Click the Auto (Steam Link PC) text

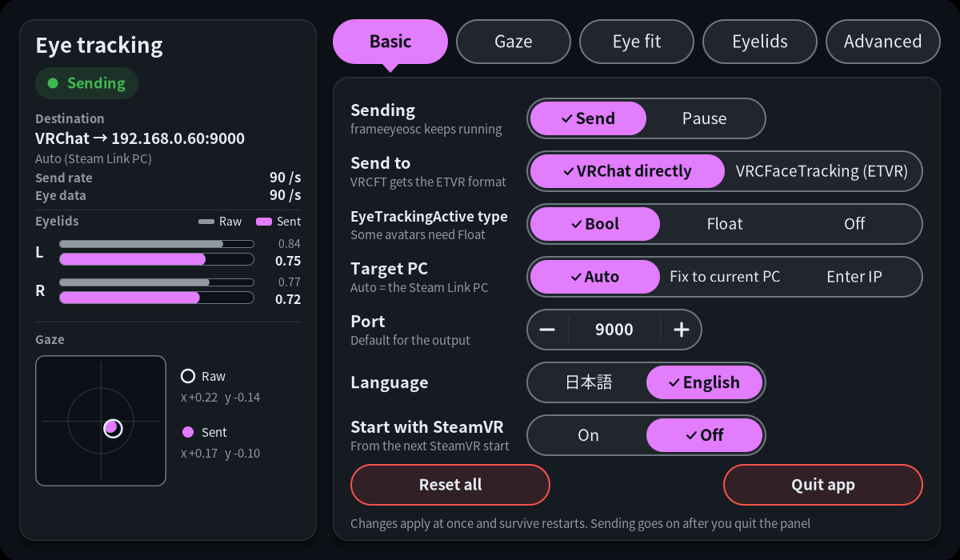[94, 158]
